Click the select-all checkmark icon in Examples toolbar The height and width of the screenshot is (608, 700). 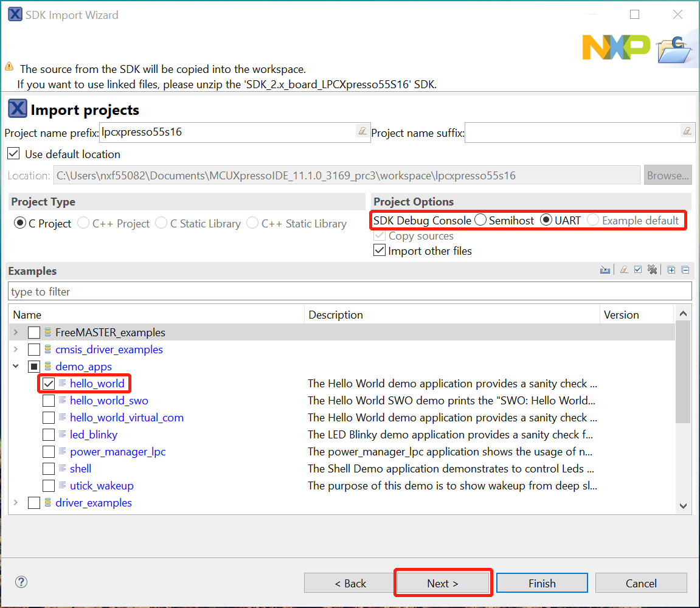pos(638,270)
